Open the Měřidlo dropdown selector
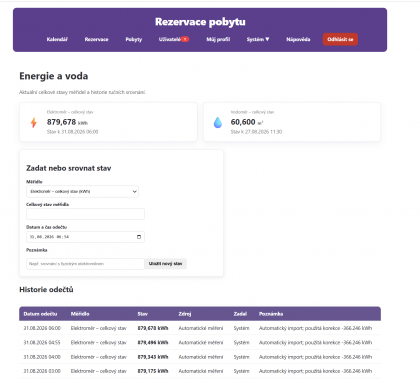Screen dimensions: 420x383 pyautogui.click(x=82, y=191)
